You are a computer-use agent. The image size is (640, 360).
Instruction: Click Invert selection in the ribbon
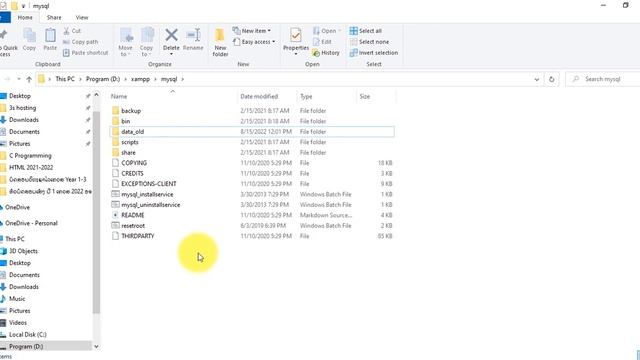coord(374,53)
